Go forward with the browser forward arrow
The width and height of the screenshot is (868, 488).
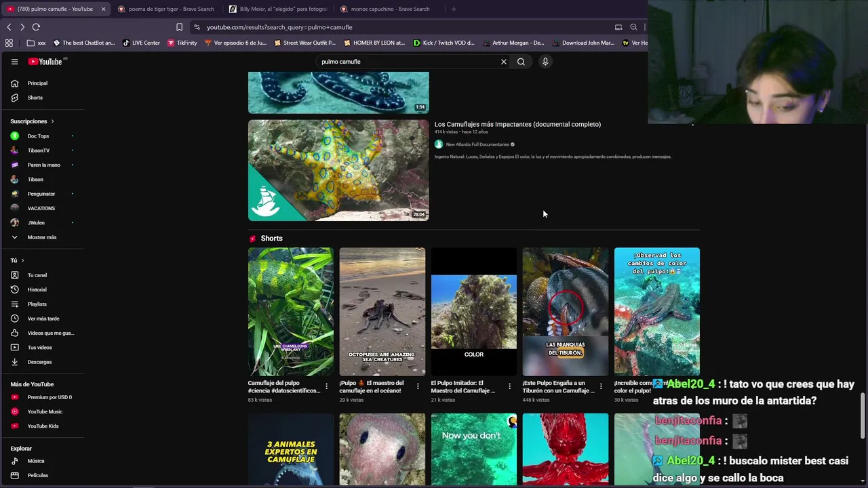(22, 27)
